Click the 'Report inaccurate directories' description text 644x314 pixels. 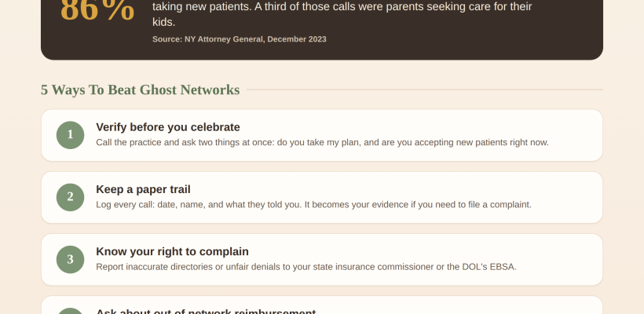306,267
